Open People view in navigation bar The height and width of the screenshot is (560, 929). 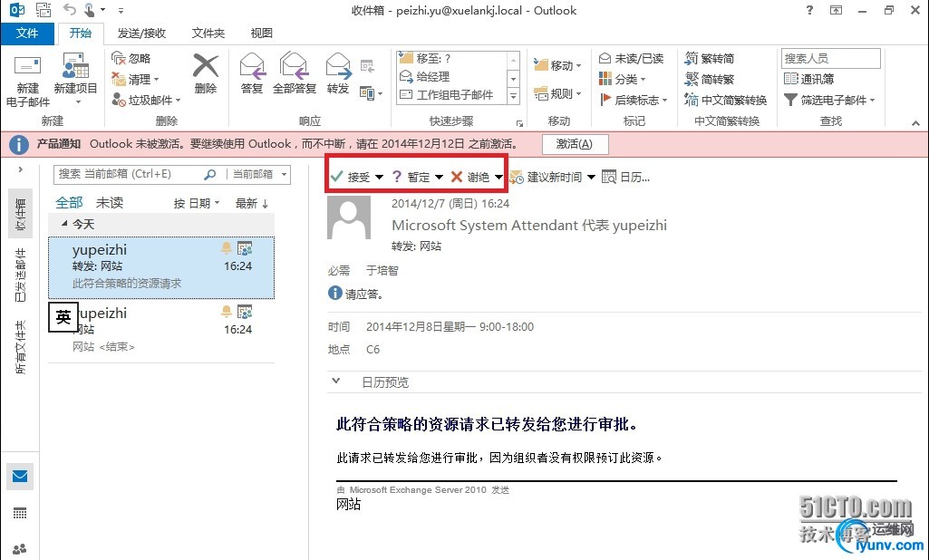(x=20, y=549)
